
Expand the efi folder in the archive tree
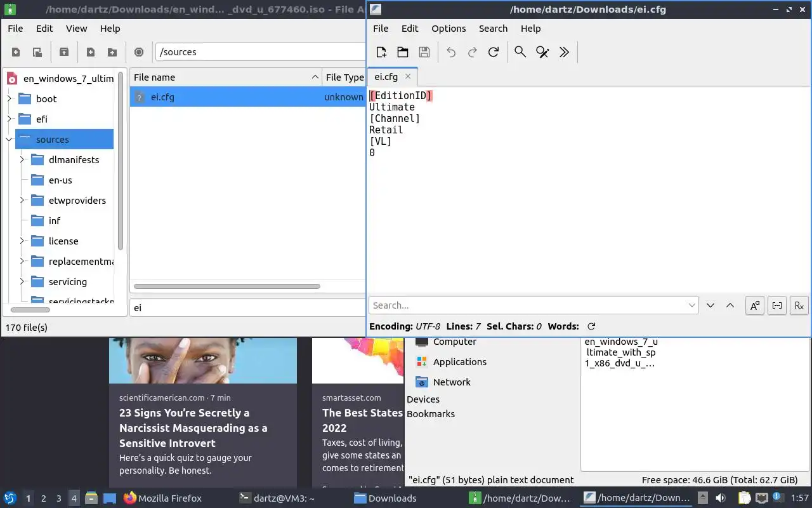[x=10, y=119]
